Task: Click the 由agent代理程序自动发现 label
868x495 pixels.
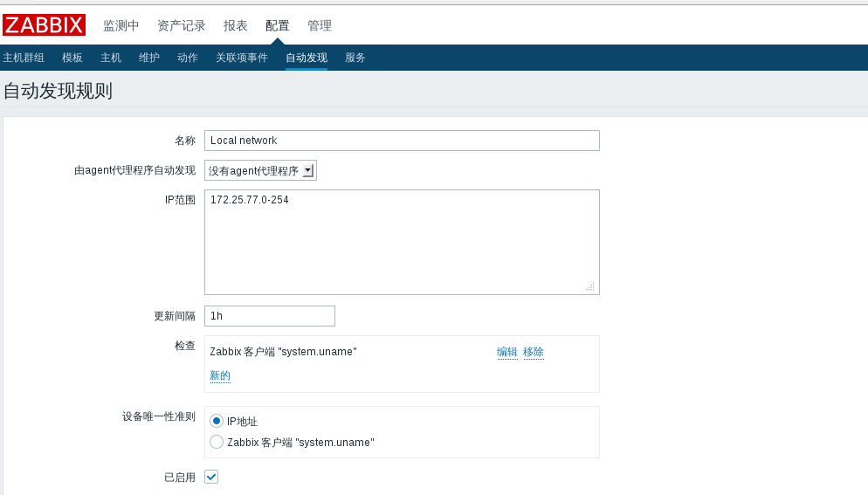Action: pos(135,170)
